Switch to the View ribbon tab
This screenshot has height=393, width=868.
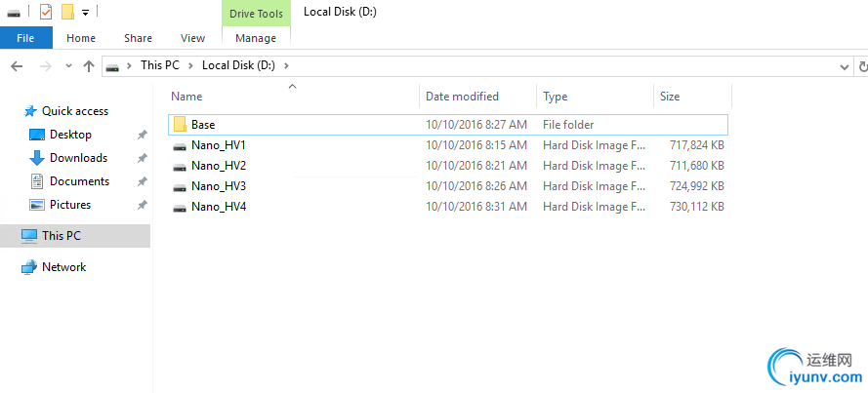pos(192,38)
